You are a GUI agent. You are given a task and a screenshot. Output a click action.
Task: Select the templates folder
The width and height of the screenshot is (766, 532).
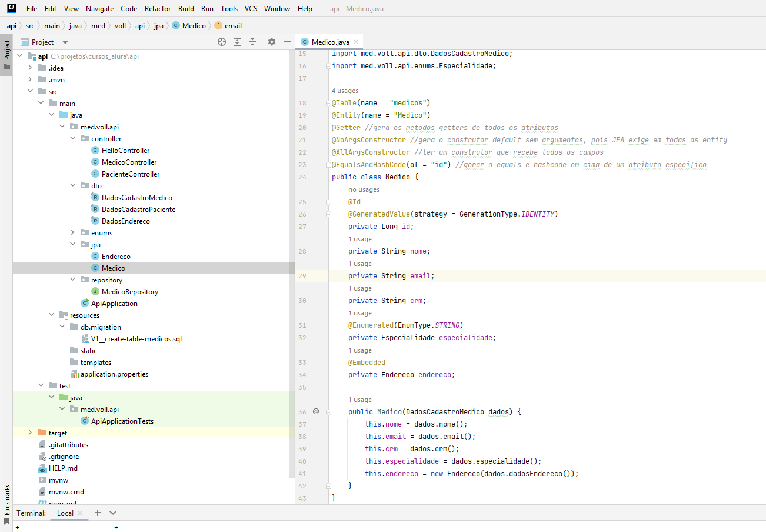tap(95, 363)
